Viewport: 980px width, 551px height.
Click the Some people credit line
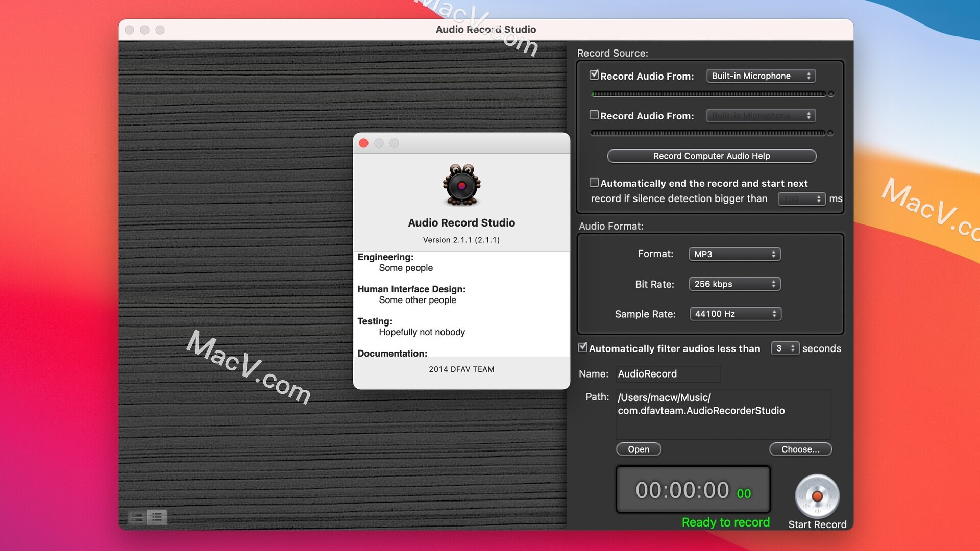406,268
